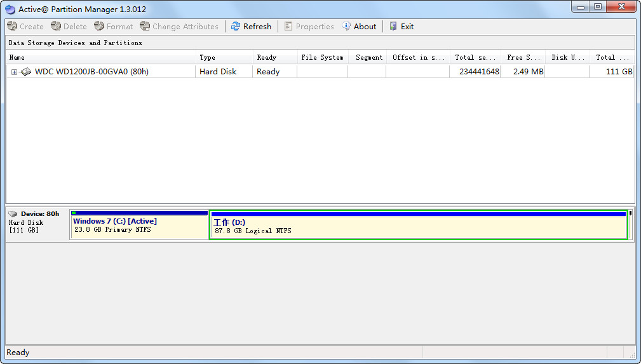641x364 pixels.
Task: Click the Data Storage Devices and Partitions heading
Action: (75, 43)
